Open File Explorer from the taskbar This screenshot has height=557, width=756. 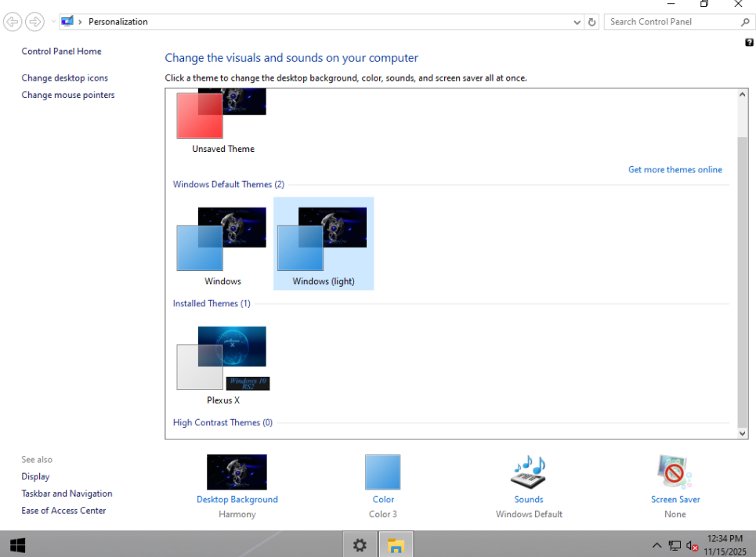(x=396, y=545)
